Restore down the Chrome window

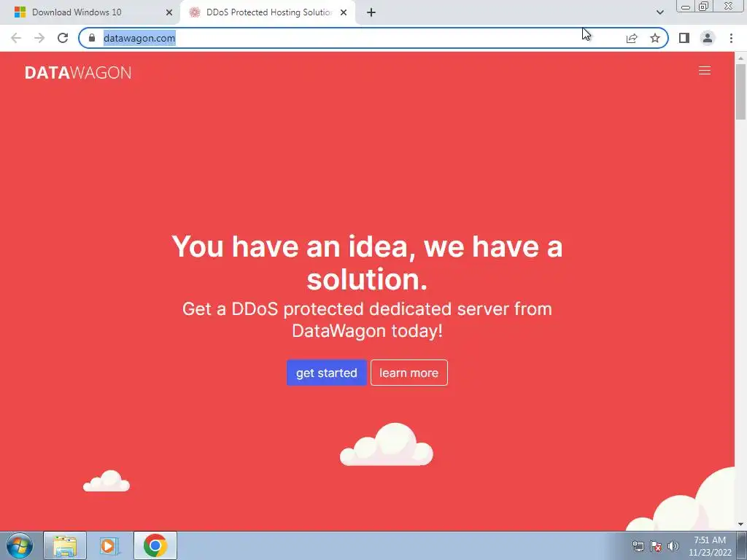point(704,6)
